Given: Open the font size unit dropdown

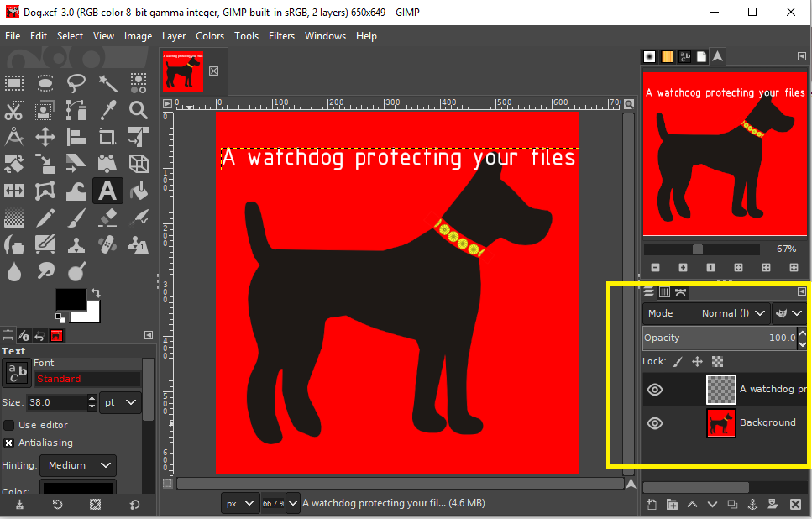Looking at the screenshot, I should 119,402.
